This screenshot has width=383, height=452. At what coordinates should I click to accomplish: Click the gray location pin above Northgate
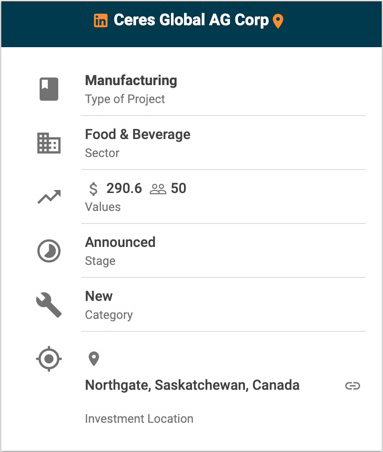(x=94, y=359)
